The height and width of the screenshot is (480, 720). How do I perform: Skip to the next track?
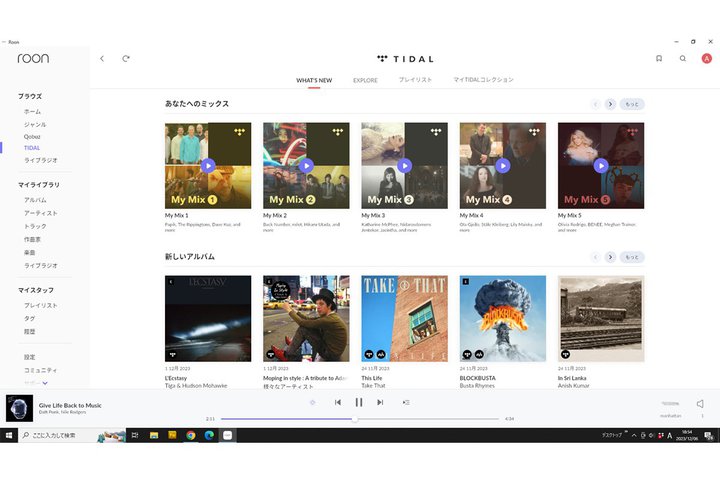[x=380, y=402]
